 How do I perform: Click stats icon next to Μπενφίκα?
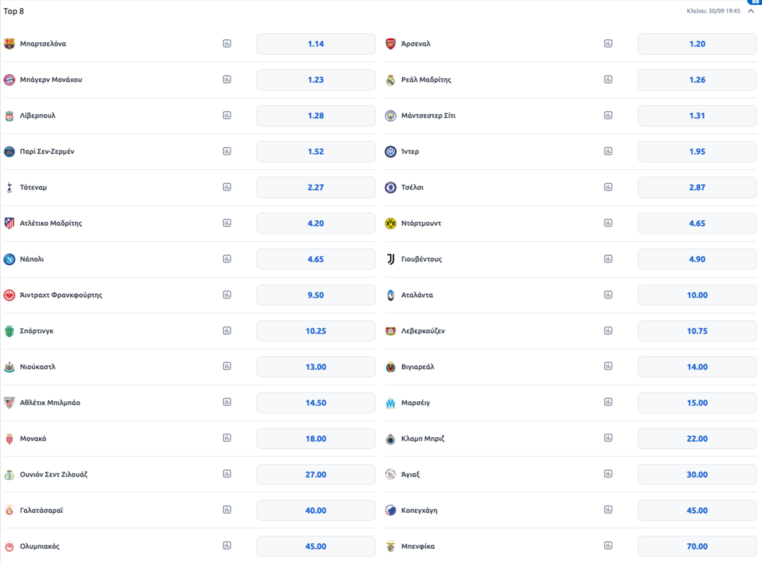608,546
